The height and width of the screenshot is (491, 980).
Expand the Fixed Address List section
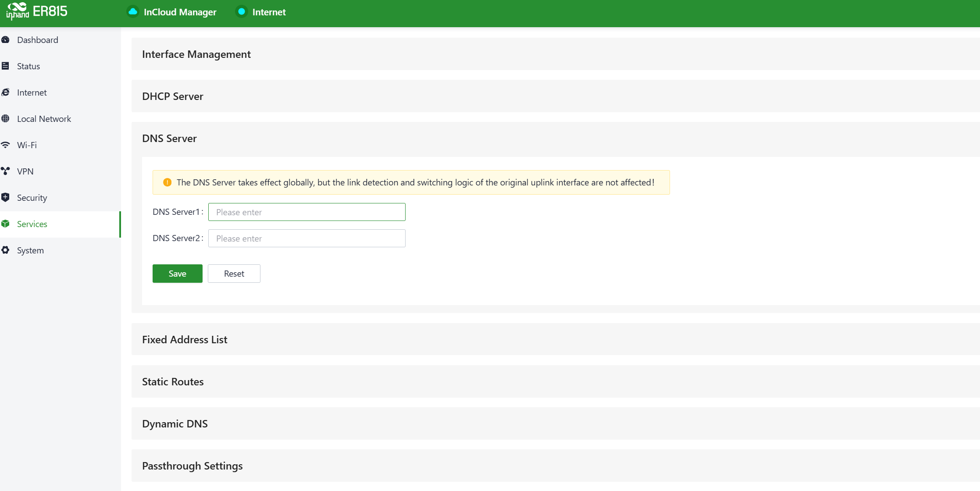[x=185, y=340]
